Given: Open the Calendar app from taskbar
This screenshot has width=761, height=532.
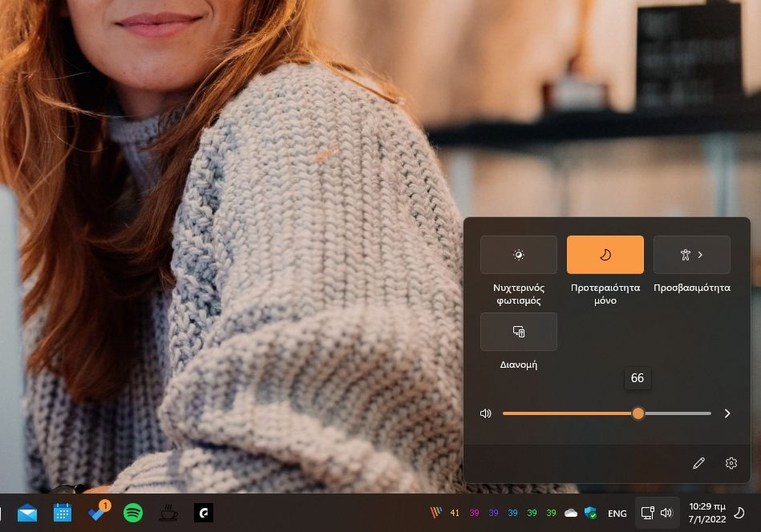Looking at the screenshot, I should 63,513.
